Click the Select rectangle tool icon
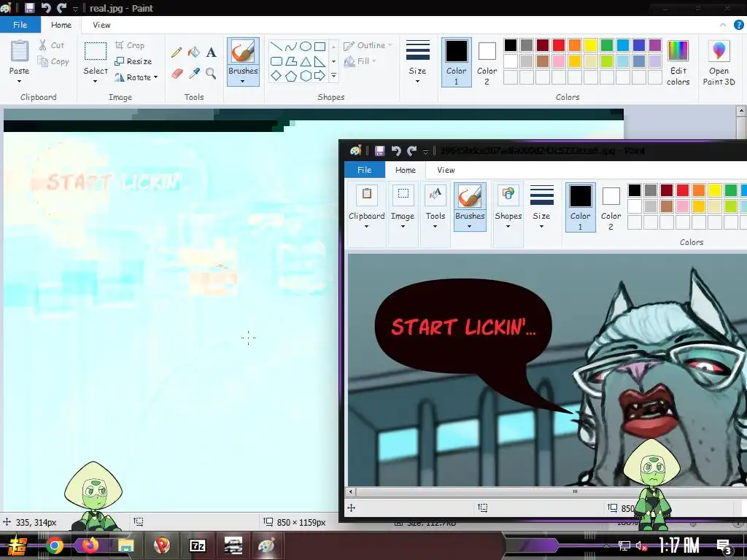Screen dimensions: 747x560 click(96, 51)
